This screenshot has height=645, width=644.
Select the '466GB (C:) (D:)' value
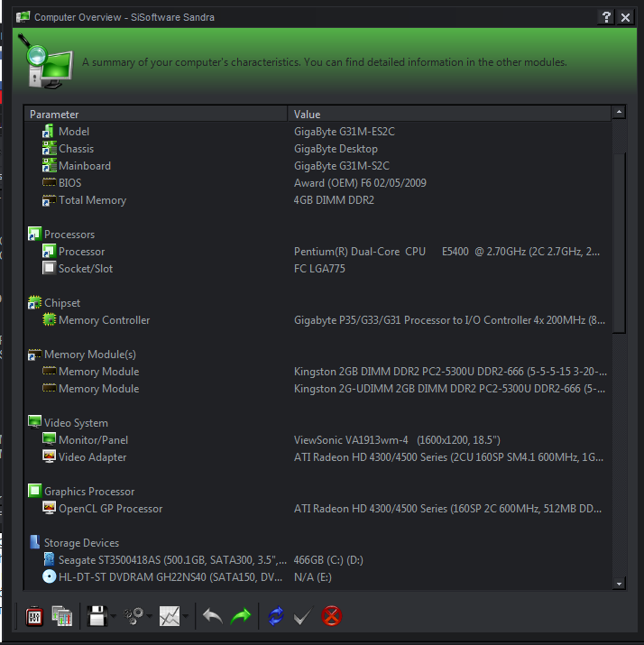(x=328, y=559)
